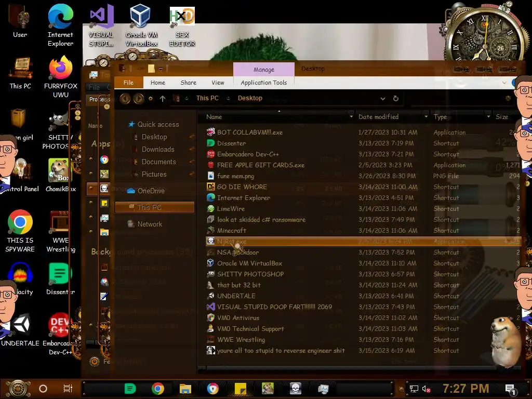This screenshot has height=399, width=532.
Task: Expand the ribbon with chevron
Action: point(504,83)
